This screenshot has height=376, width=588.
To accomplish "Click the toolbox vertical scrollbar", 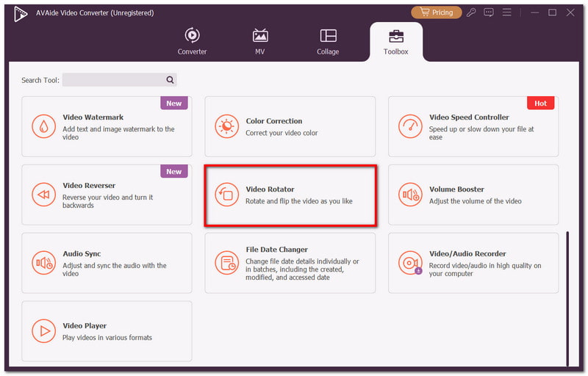I will (x=567, y=298).
